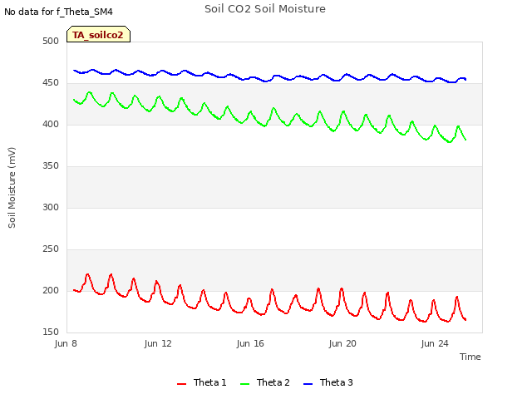The width and height of the screenshot is (532, 399).
Task: Click the green Theta 2 legend swatch
Action: tap(245, 384)
